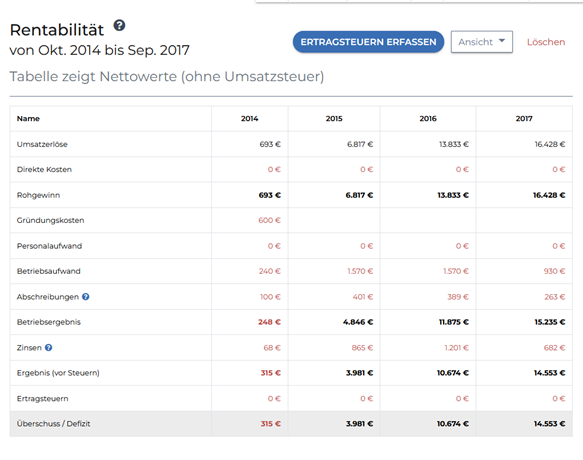Click the Personalaufwand row label
This screenshot has width=583, height=460.
pyautogui.click(x=49, y=246)
